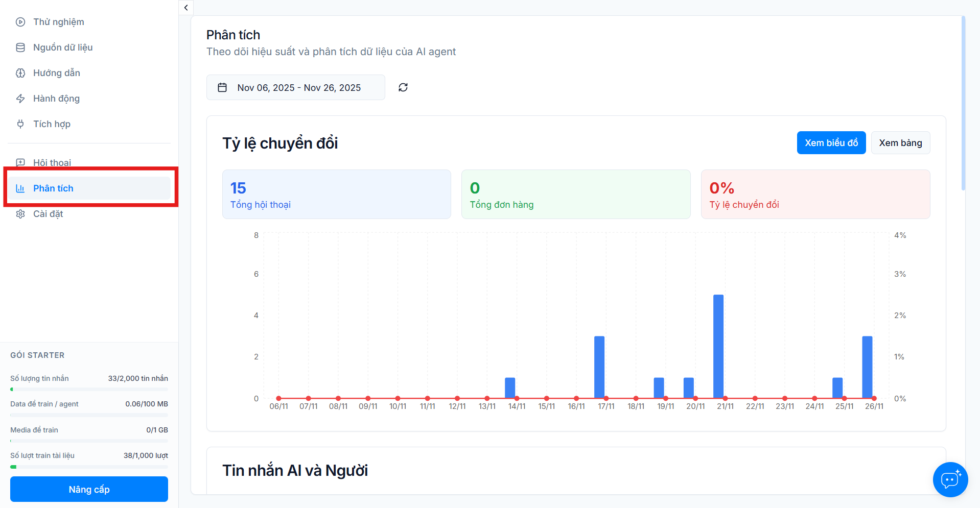Open Hội thoại conversations
Screen dimensions: 980x508
89,163
